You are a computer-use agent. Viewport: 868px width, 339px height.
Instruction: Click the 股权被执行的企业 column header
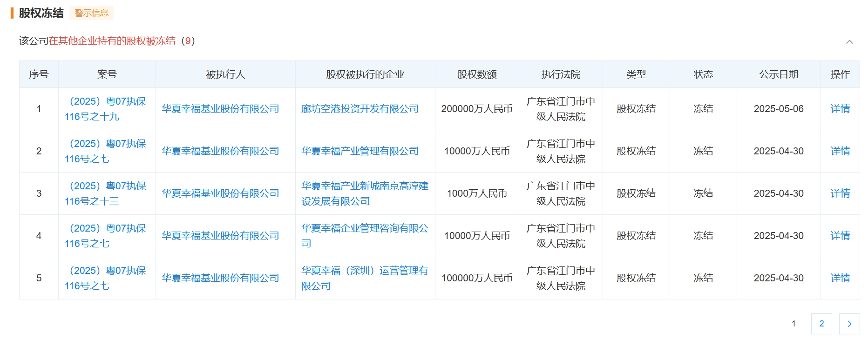(x=365, y=74)
